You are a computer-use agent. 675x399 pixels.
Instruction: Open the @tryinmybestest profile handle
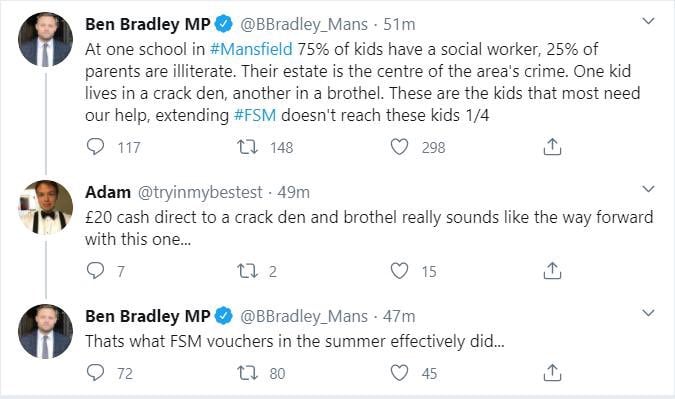coord(200,192)
